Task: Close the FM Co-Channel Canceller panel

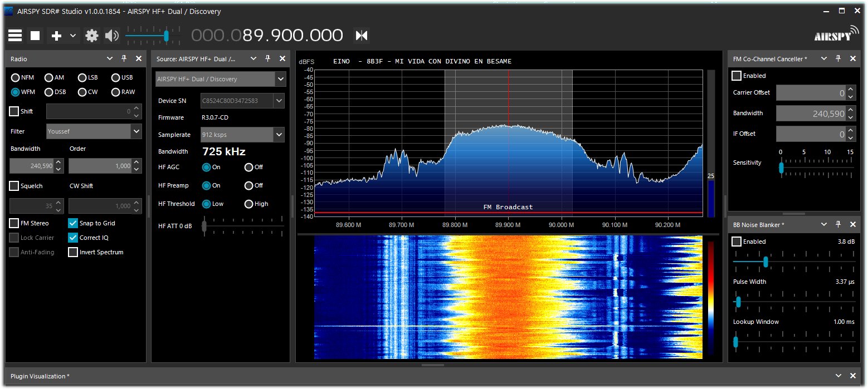Action: pos(852,58)
